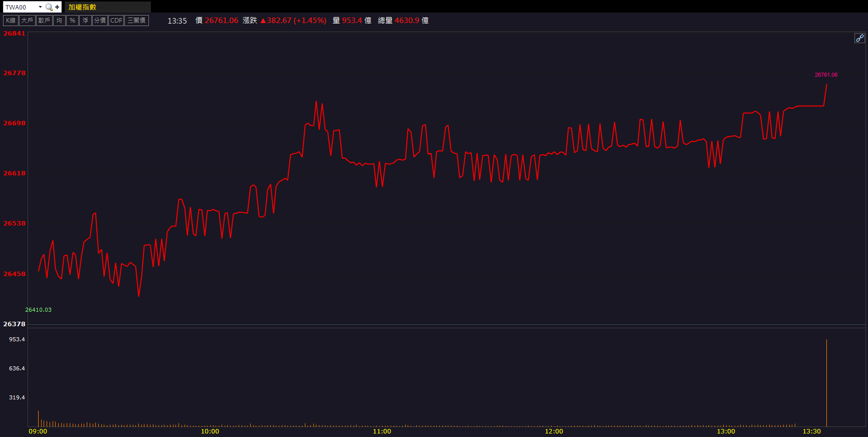Click the 11:00 time axis marker
868x437 pixels.
coord(382,431)
